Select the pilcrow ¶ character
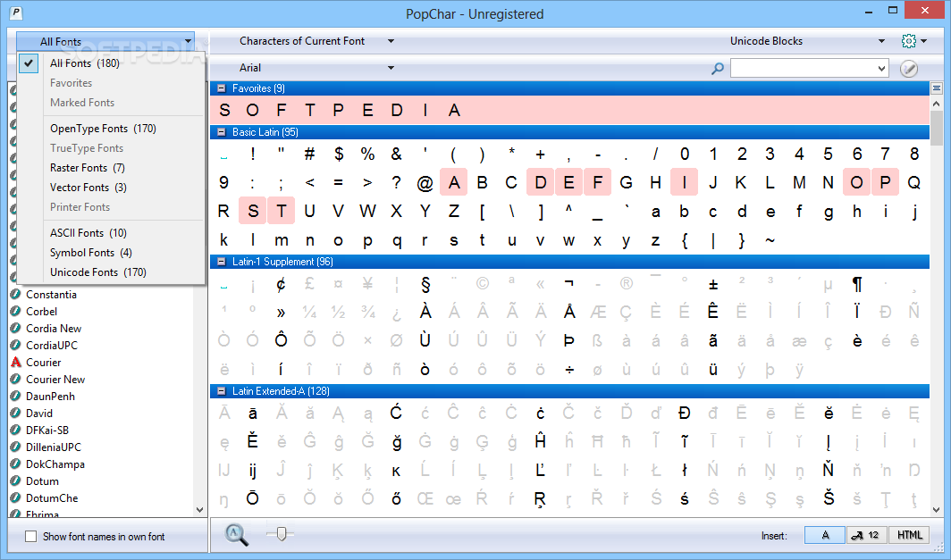951x560 pixels. (857, 284)
